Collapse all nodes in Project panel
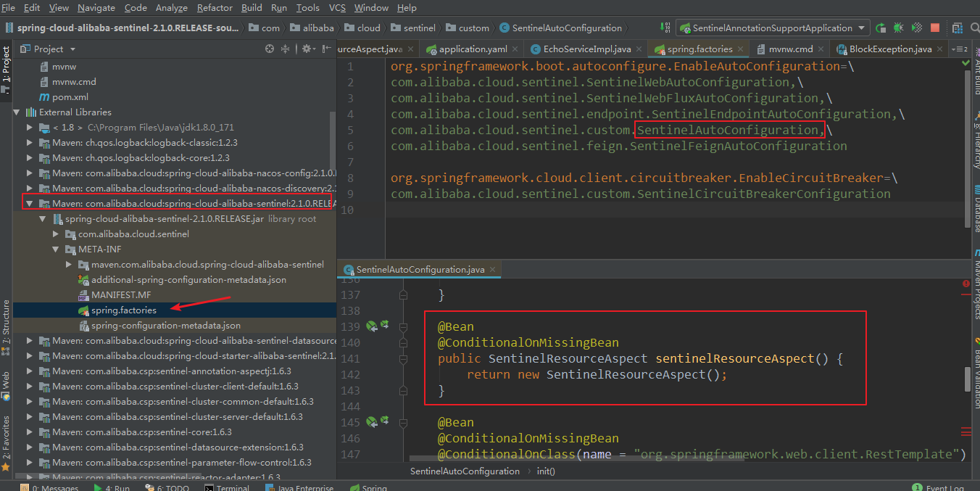 (286, 49)
